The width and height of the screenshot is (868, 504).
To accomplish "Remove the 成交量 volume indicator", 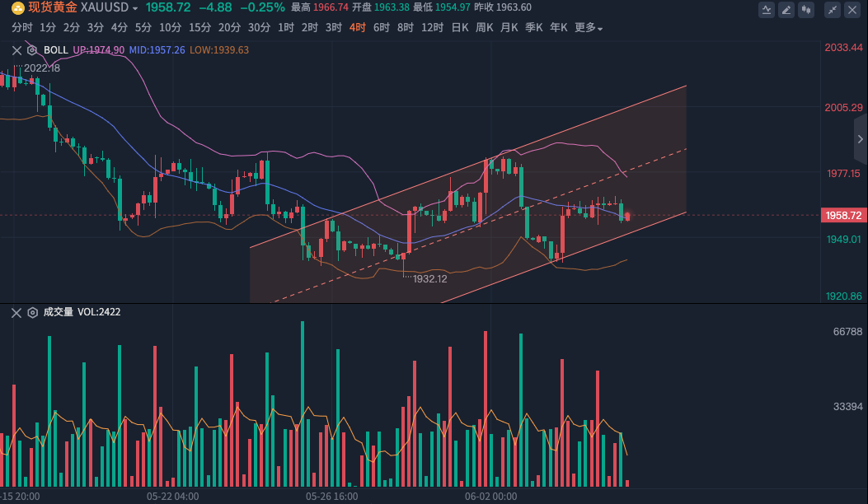I will point(16,312).
